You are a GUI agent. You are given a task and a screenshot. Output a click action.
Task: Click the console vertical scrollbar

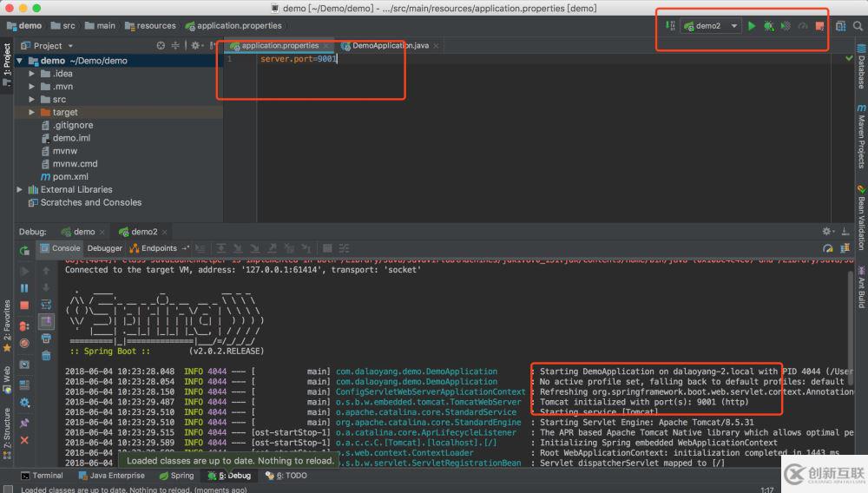(850, 326)
